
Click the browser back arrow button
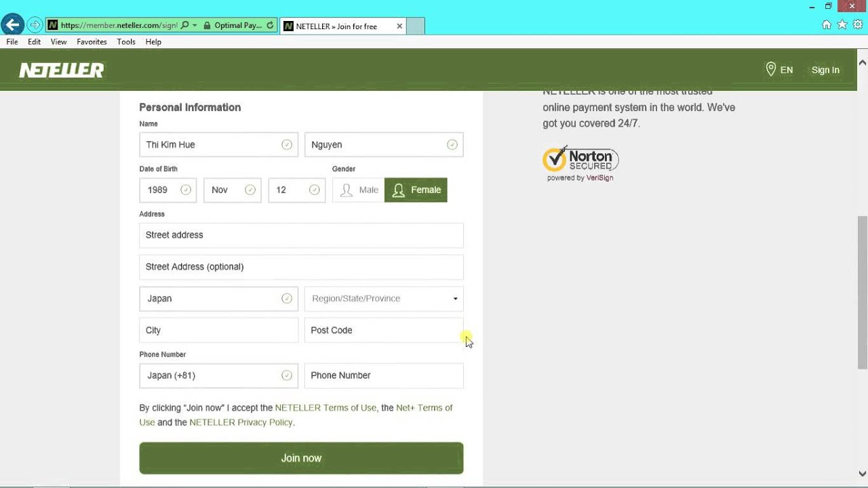pyautogui.click(x=12, y=25)
